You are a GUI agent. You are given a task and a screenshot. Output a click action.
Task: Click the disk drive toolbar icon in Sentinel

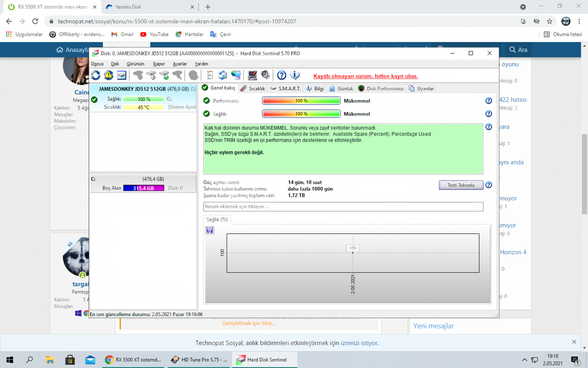coord(121,75)
